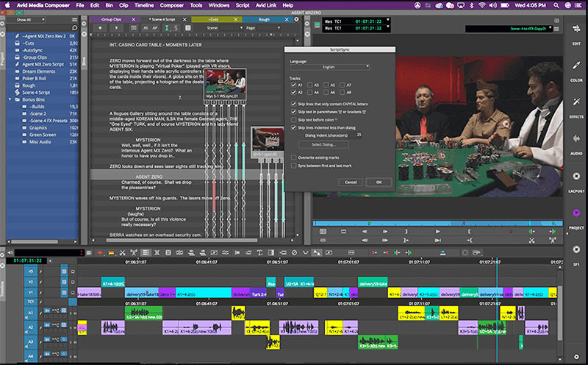The width and height of the screenshot is (588, 365).
Task: Open the bin panel hamburger menu
Action: (74, 20)
